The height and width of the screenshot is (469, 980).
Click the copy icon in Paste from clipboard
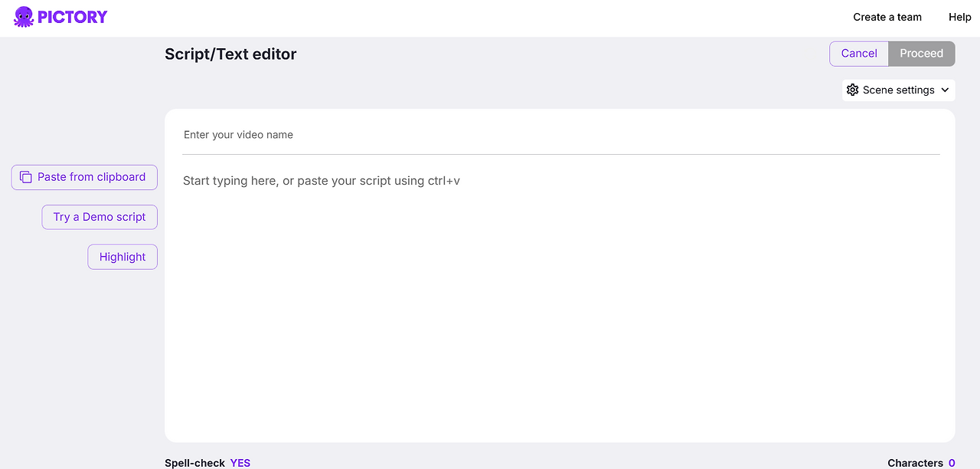click(x=26, y=177)
